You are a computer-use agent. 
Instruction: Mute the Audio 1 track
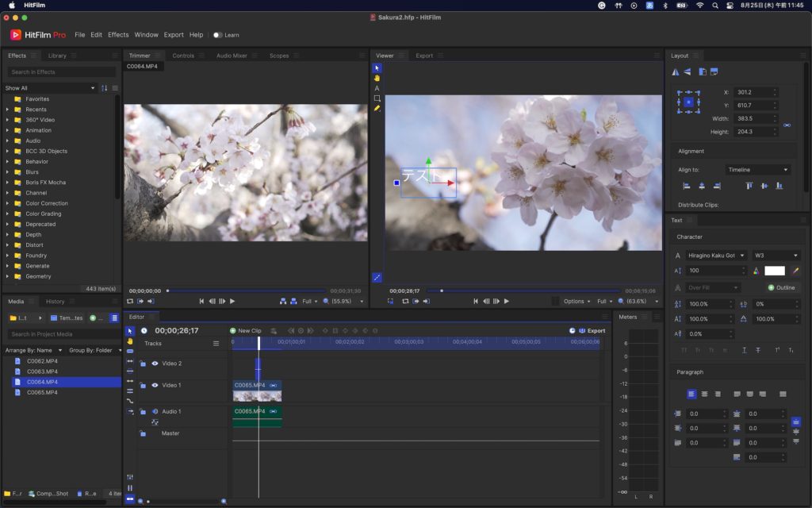click(155, 411)
